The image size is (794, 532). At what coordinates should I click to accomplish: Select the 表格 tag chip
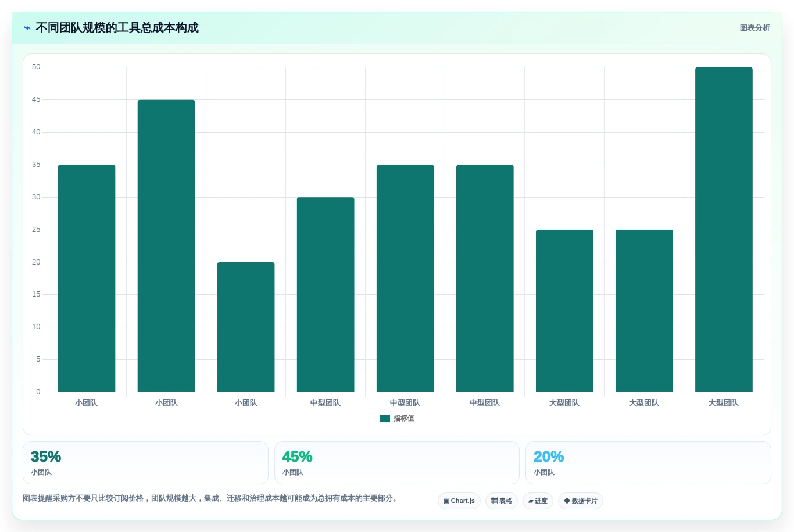tap(502, 501)
